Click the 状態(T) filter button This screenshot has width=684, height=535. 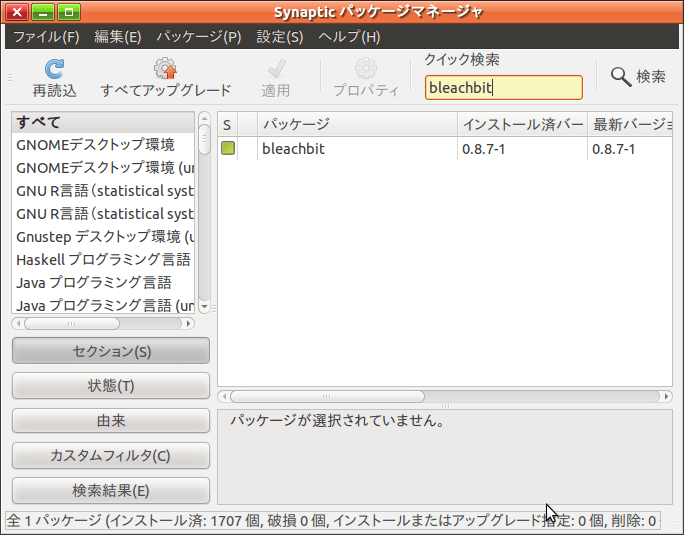[111, 386]
